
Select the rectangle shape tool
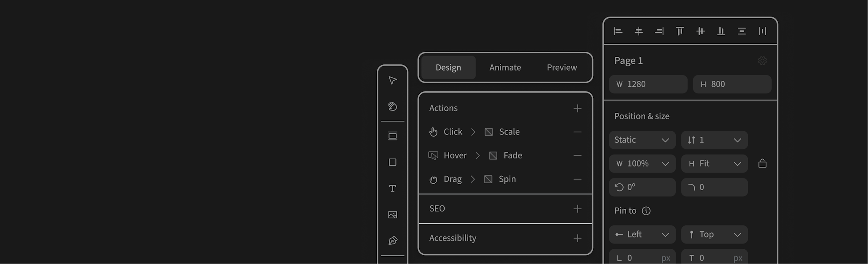tap(392, 162)
